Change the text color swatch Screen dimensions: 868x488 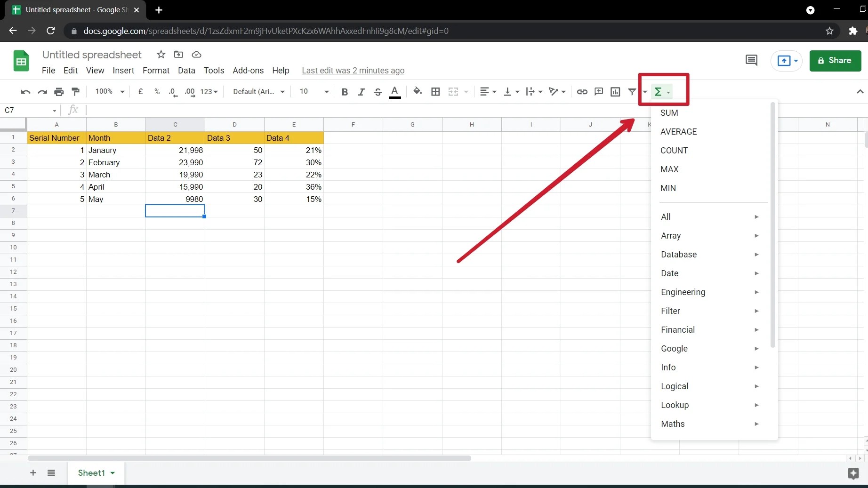[x=395, y=92]
